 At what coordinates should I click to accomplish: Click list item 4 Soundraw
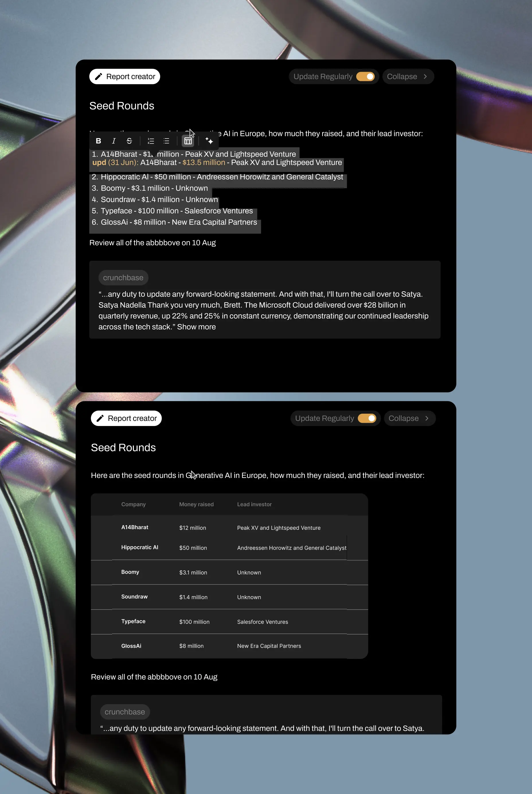point(155,199)
